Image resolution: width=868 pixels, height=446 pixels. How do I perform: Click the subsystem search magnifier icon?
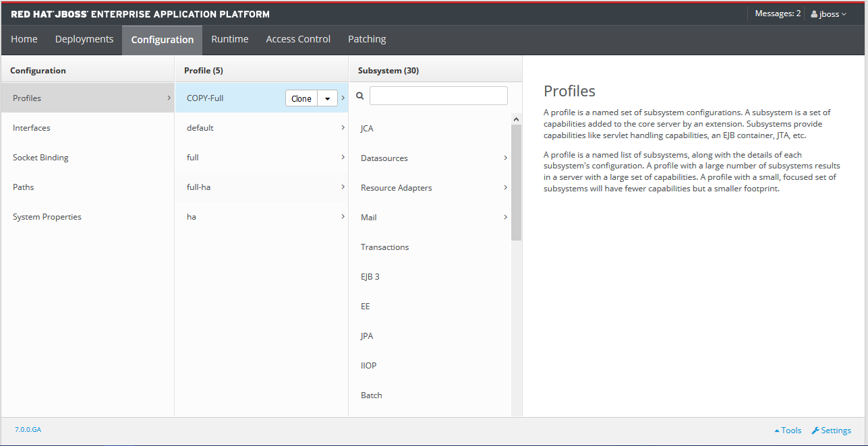click(x=360, y=96)
